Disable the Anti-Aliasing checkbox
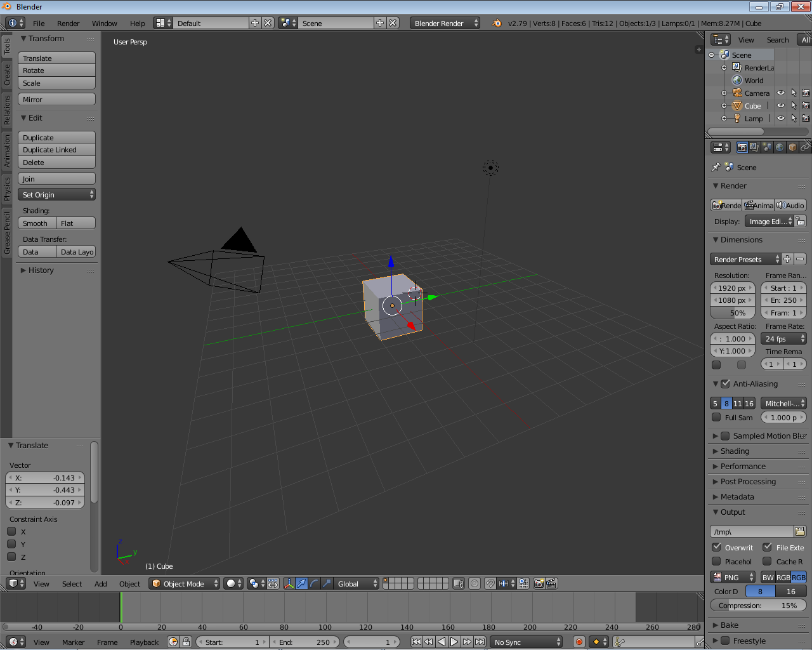This screenshot has width=812, height=650. tap(725, 384)
